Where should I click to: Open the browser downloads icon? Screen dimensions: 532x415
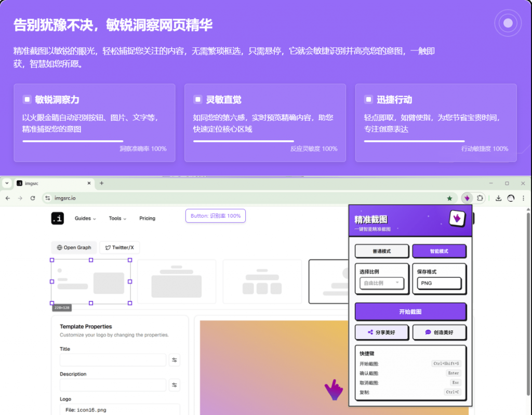498,198
